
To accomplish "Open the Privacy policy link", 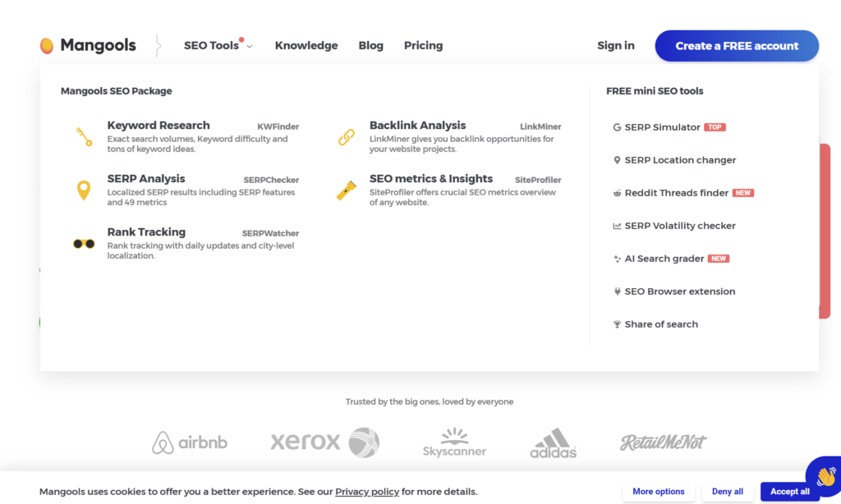I will [x=367, y=492].
